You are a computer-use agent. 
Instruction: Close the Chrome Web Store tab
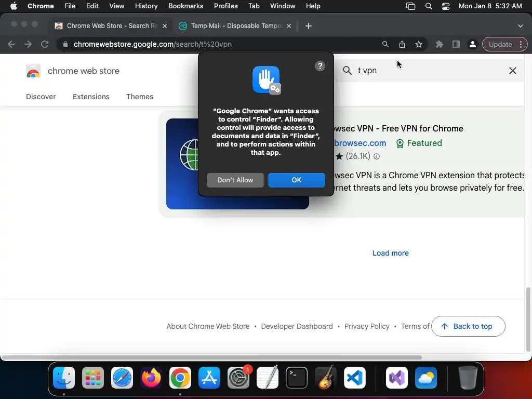click(x=165, y=26)
